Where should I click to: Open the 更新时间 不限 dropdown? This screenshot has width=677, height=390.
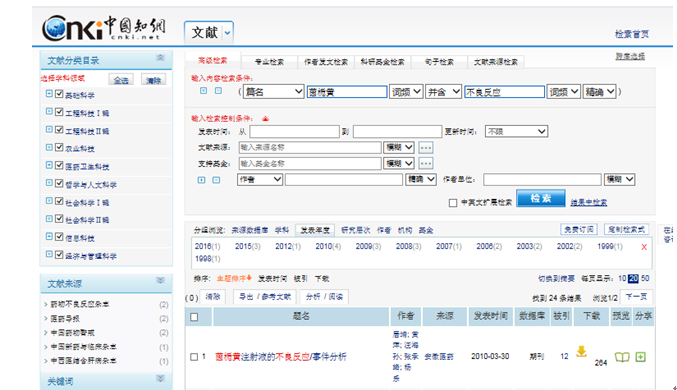(x=516, y=131)
